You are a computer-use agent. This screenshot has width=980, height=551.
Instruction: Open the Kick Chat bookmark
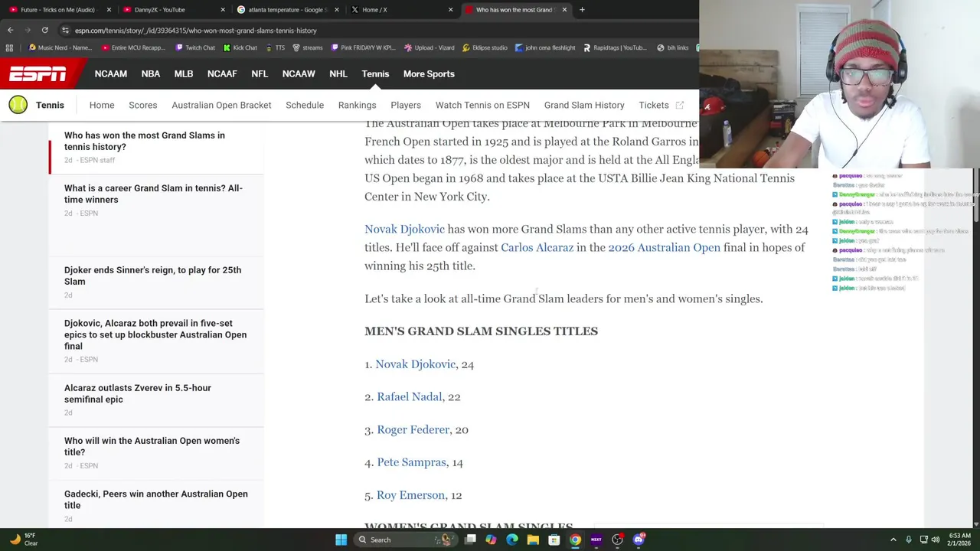pyautogui.click(x=240, y=47)
